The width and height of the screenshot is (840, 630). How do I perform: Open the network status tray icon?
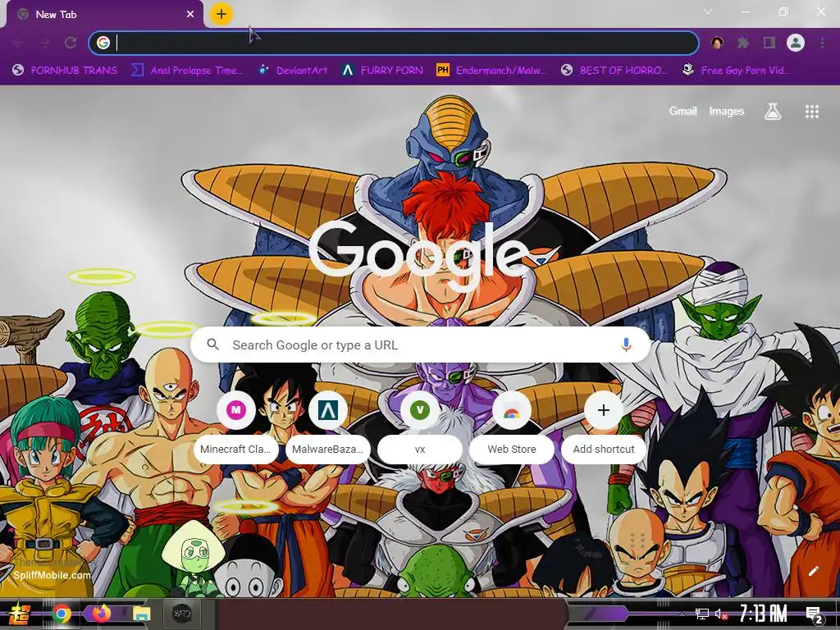pos(702,614)
